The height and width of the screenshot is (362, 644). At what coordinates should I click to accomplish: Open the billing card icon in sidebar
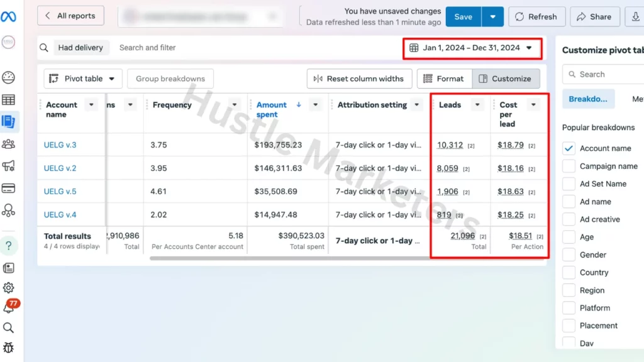(9, 188)
